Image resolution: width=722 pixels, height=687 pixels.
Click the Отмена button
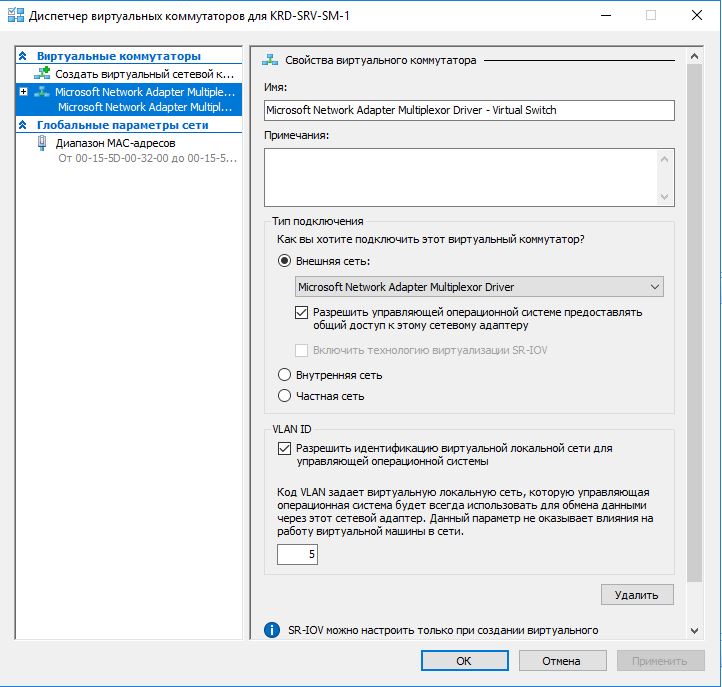pyautogui.click(x=562, y=661)
